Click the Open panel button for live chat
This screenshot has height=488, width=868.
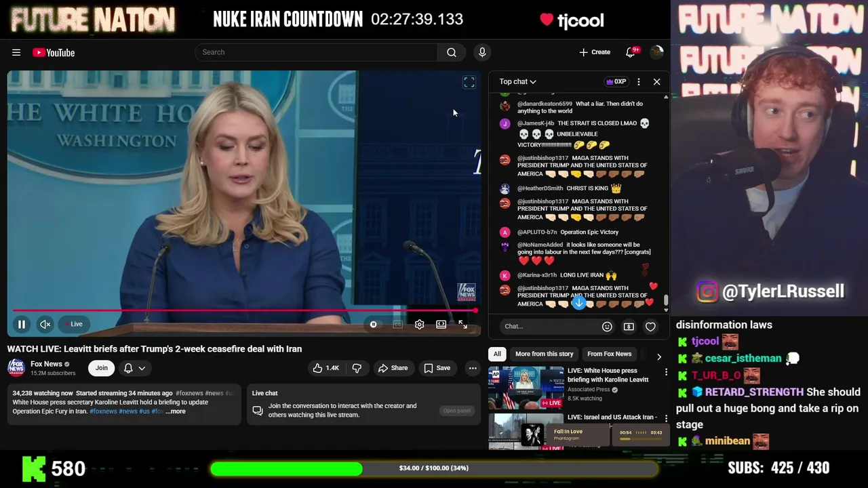(457, 411)
